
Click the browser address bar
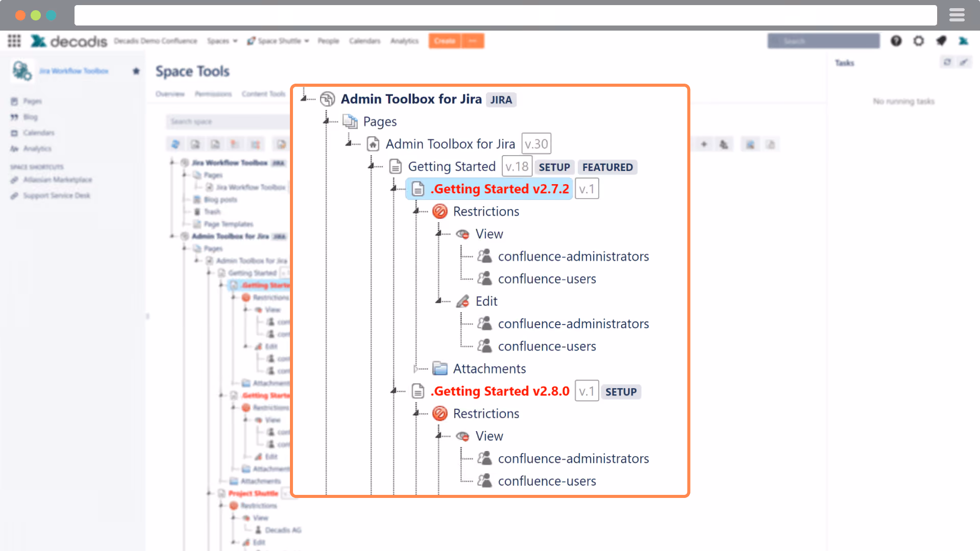505,15
